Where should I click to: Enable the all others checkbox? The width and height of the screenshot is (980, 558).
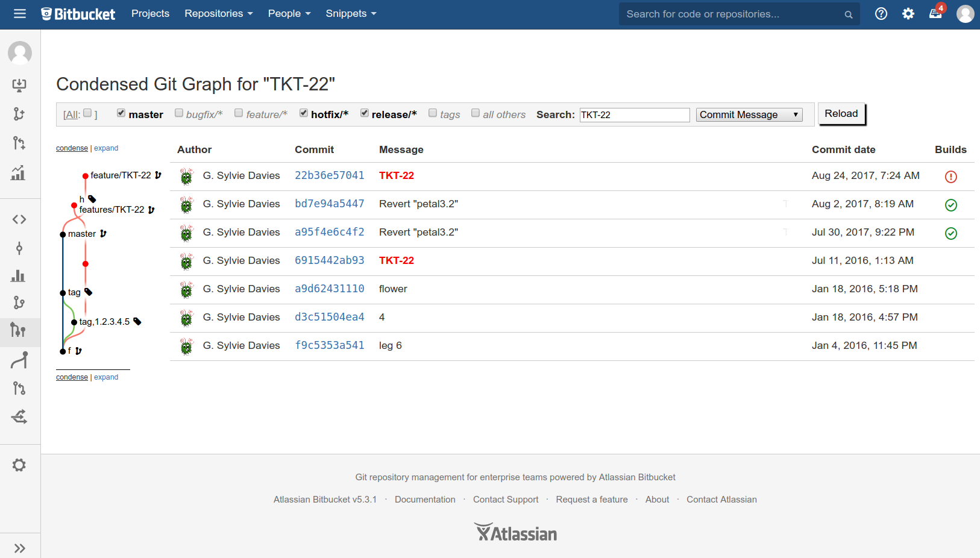click(476, 113)
